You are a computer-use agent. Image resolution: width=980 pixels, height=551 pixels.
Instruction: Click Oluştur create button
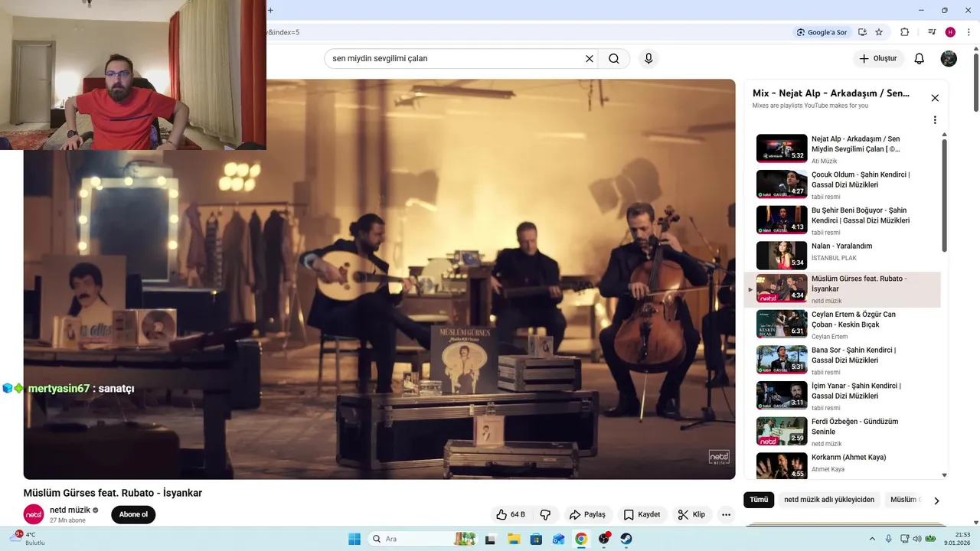(x=878, y=58)
